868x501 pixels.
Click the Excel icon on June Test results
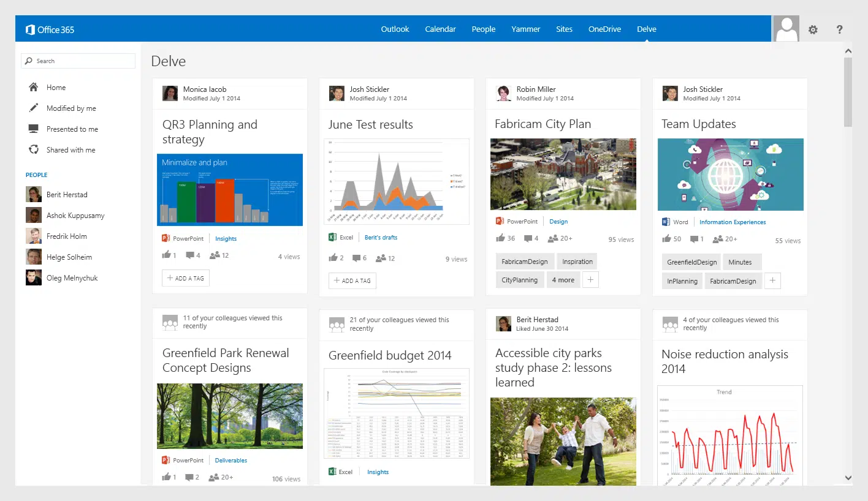(332, 238)
